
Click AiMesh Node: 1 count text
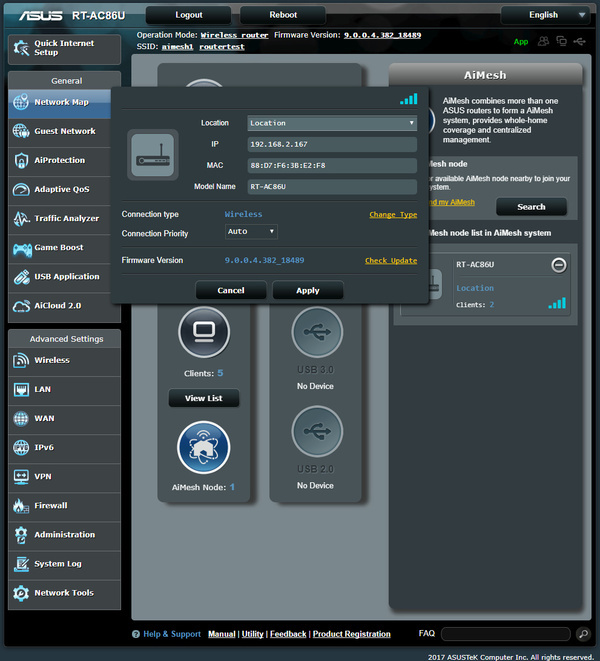tap(203, 487)
